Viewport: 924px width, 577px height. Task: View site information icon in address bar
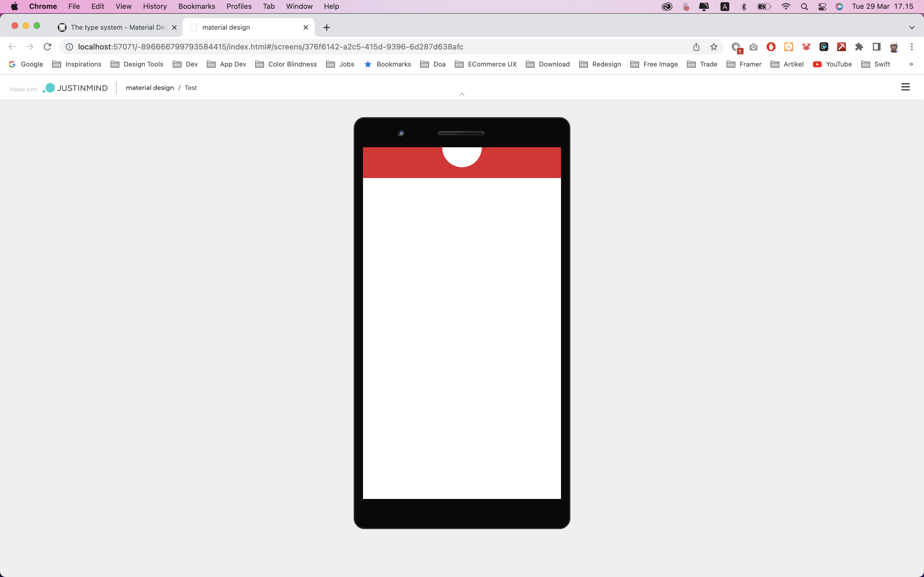coord(69,46)
